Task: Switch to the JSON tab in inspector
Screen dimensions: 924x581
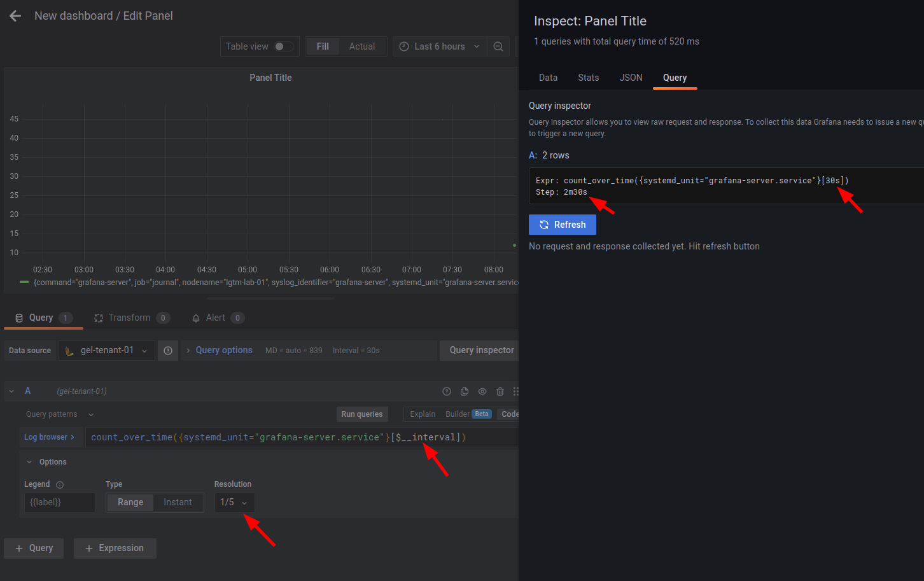Action: pyautogui.click(x=631, y=77)
